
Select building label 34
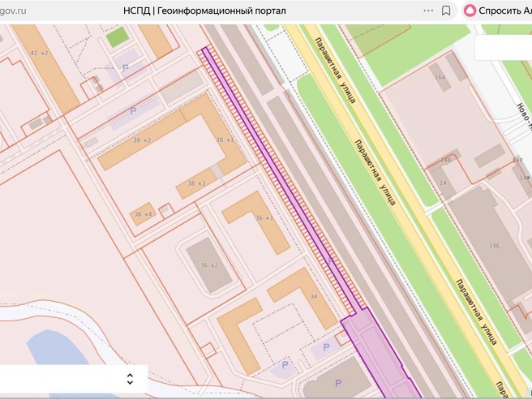tap(314, 296)
